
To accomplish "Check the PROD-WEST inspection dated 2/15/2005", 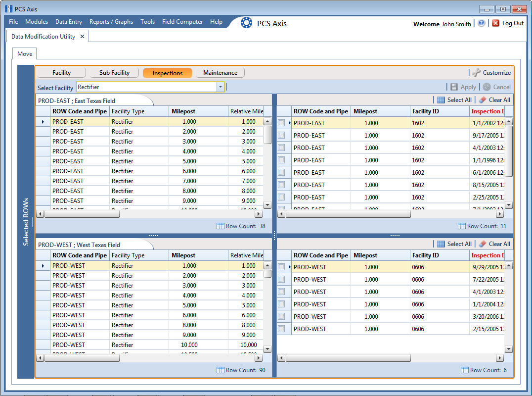I will tap(281, 329).
